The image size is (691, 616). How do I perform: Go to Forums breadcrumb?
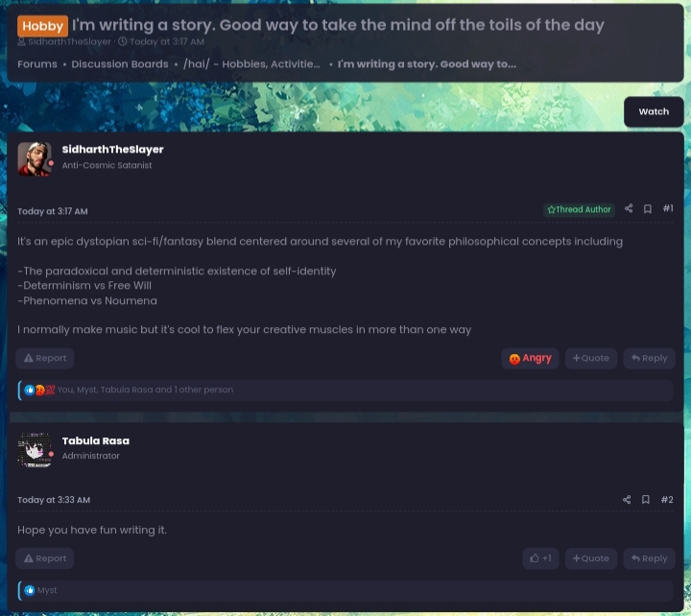pyautogui.click(x=37, y=64)
